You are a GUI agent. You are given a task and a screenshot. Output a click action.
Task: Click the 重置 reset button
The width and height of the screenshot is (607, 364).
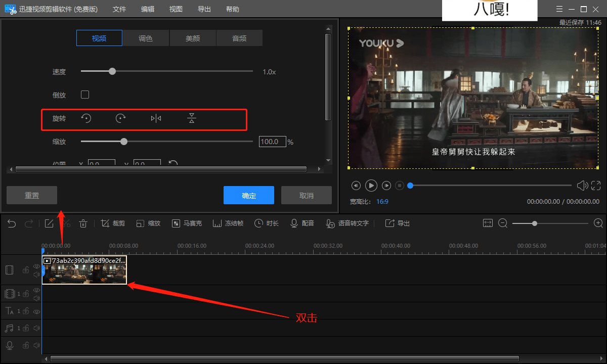(32, 195)
